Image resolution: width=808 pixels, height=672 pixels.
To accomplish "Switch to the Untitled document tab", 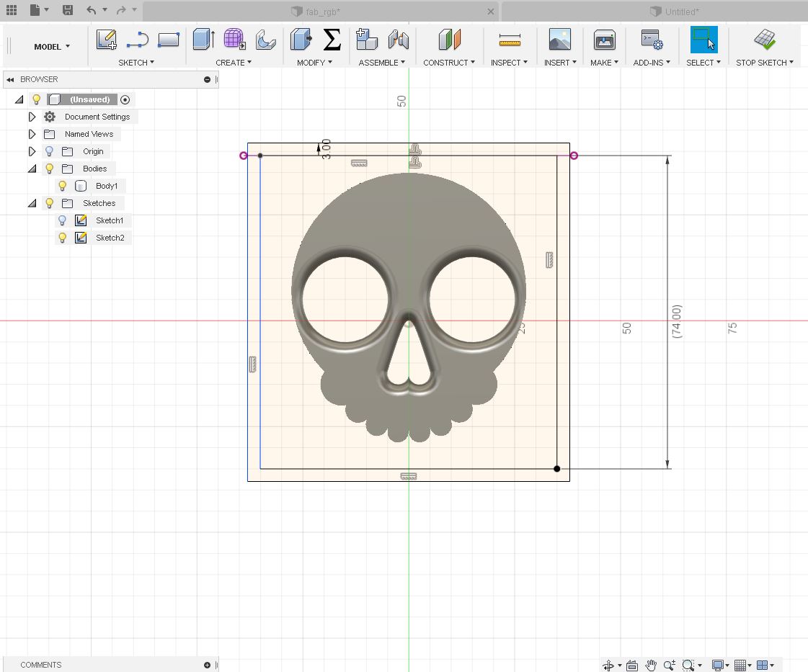I will (x=681, y=12).
